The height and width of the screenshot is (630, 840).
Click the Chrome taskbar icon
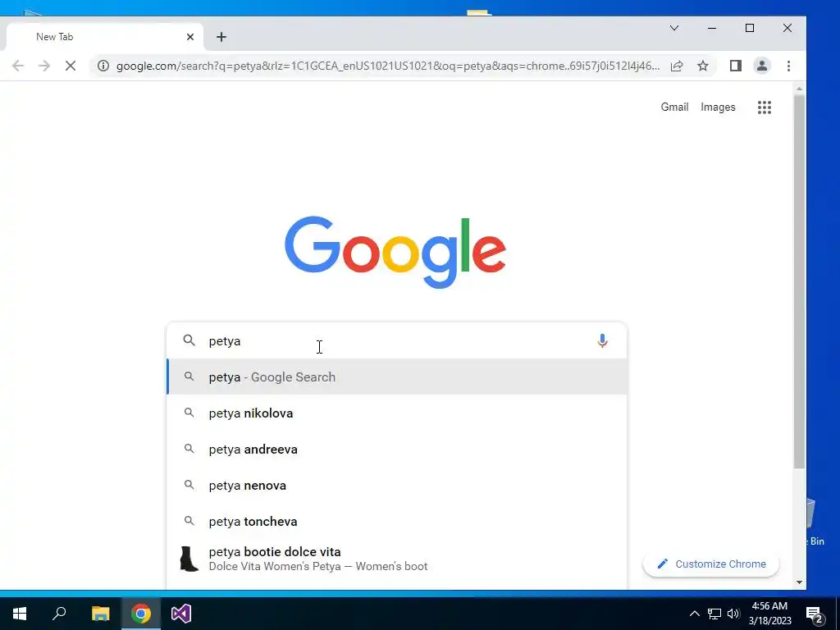click(x=141, y=614)
